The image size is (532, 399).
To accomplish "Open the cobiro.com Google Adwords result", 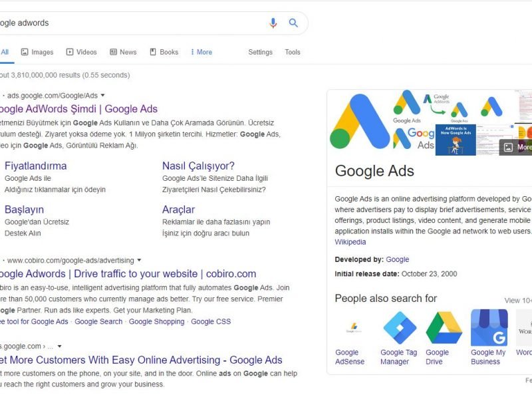I will (x=128, y=274).
